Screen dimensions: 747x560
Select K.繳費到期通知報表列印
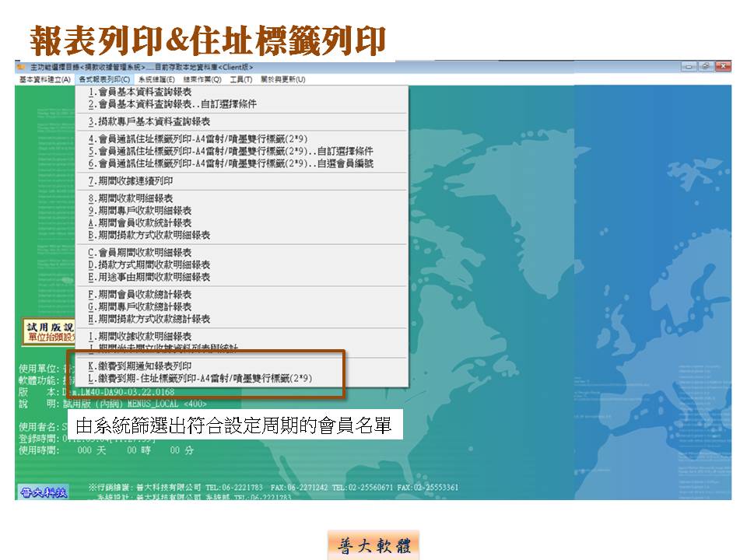tap(241, 366)
